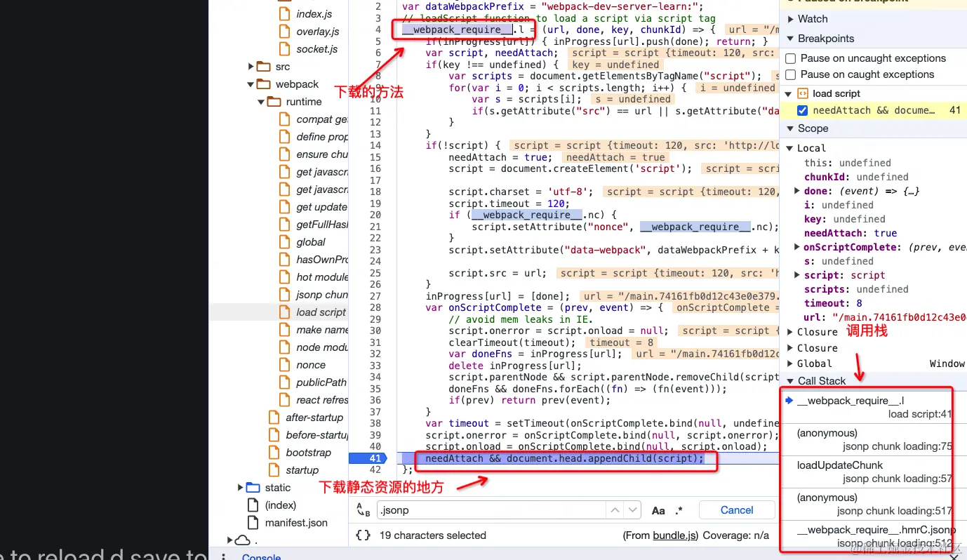Expand the onScriptComplete scope variable
The image size is (967, 560).
coord(796,247)
